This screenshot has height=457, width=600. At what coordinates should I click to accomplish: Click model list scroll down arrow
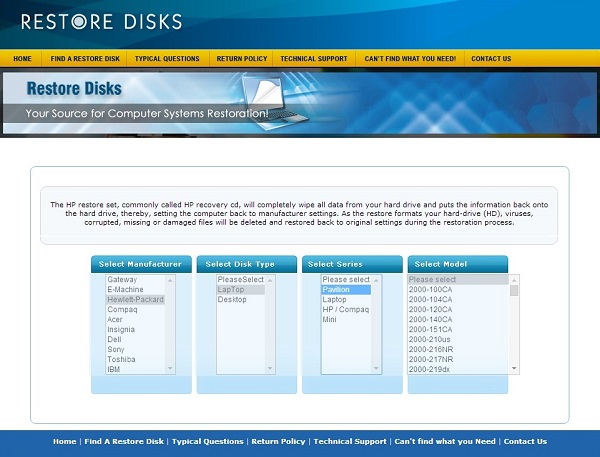[x=514, y=368]
